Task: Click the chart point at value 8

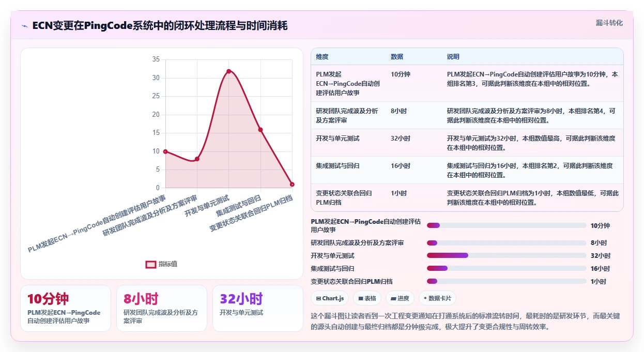Action: 197,159
